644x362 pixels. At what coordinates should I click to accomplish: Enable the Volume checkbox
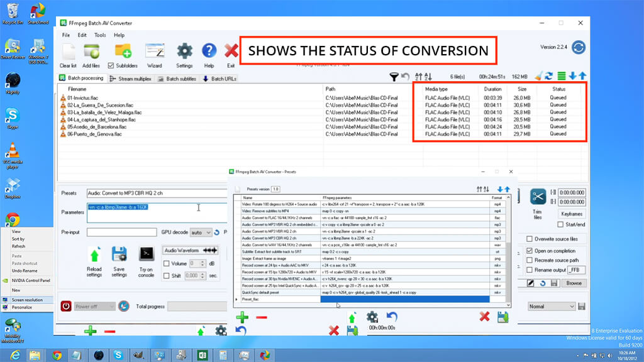click(166, 263)
